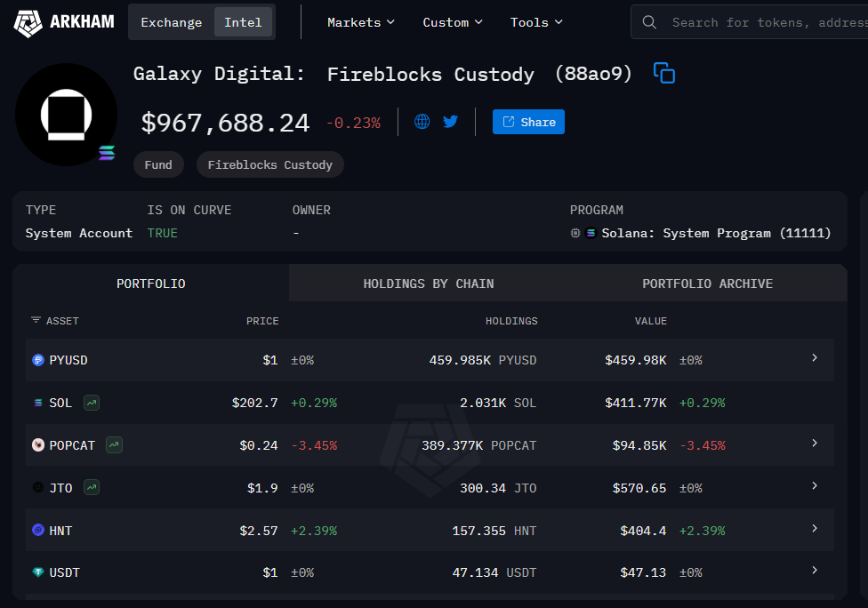Screen dimensions: 868x608
Task: Open the POPCAT trading chart icon
Action: point(114,444)
